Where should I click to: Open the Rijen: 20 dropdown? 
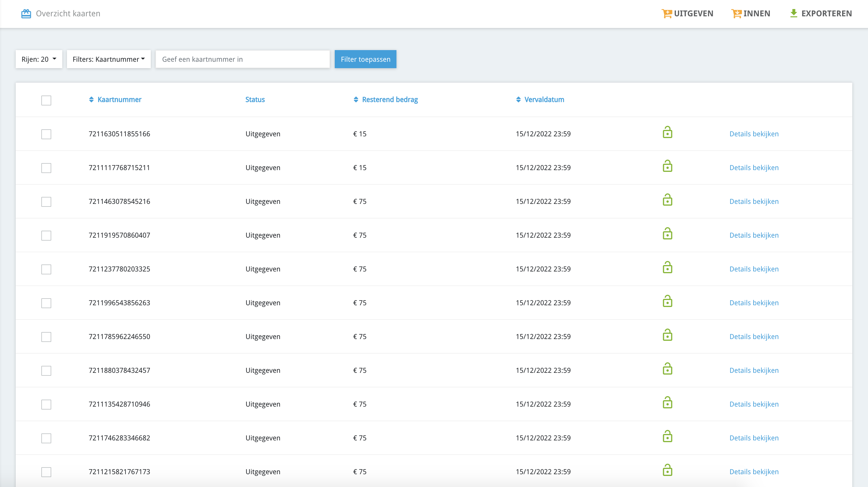[x=39, y=59]
